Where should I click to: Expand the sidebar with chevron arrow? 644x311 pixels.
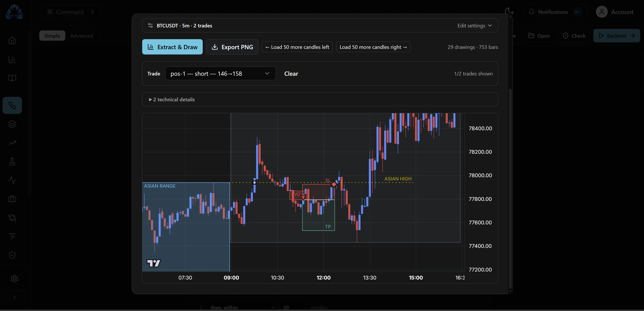[14, 298]
